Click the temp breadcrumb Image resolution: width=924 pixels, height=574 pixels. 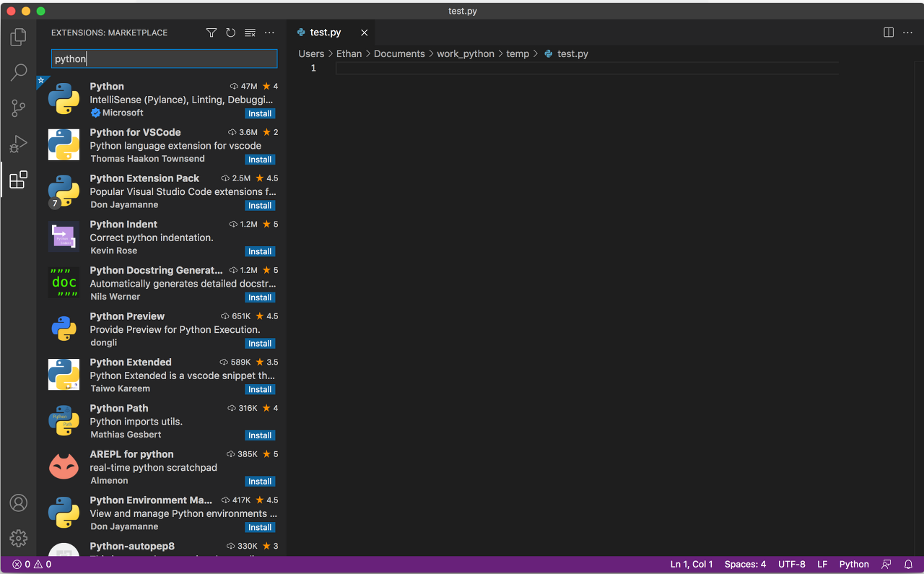pos(518,54)
